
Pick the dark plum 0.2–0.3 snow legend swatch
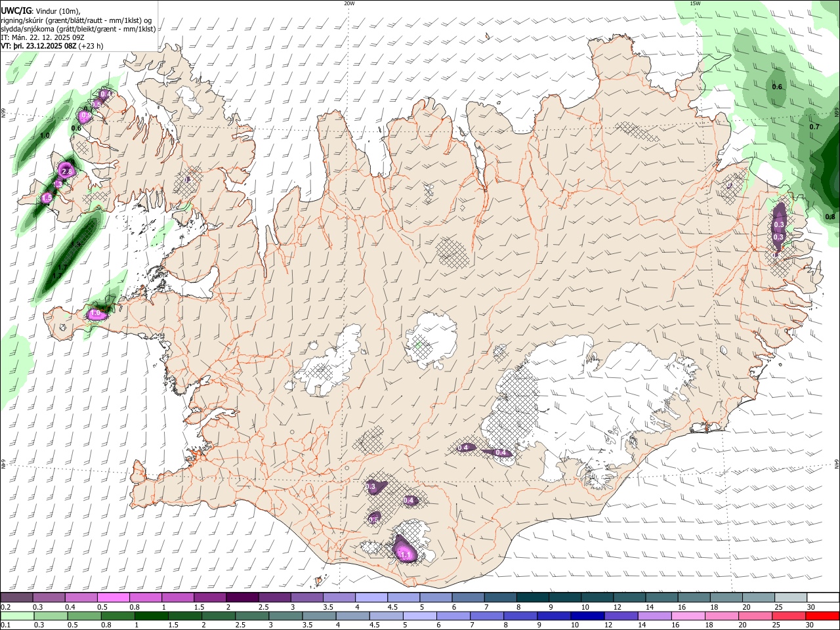point(16,598)
